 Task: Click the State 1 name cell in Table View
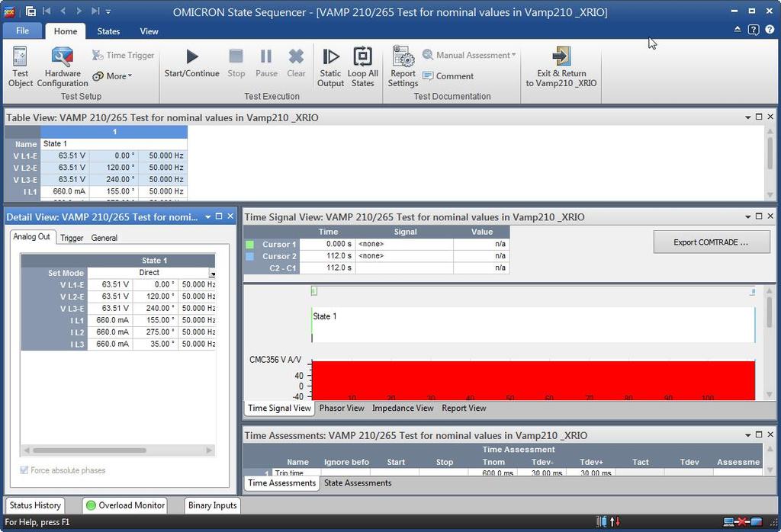[x=114, y=144]
